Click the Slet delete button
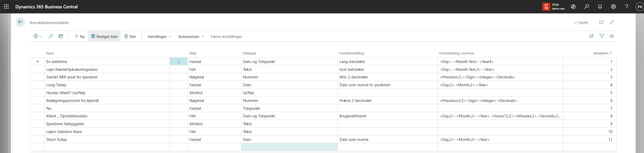 [x=130, y=36]
